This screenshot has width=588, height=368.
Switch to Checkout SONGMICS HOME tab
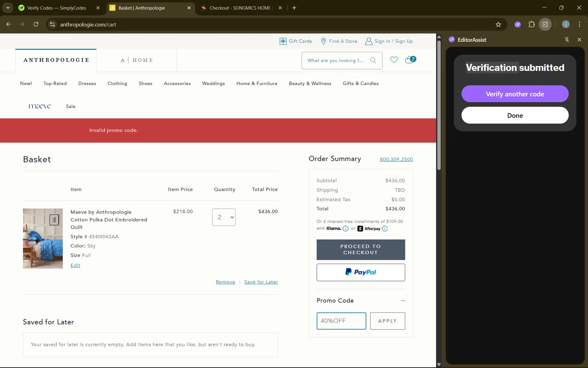click(x=240, y=8)
